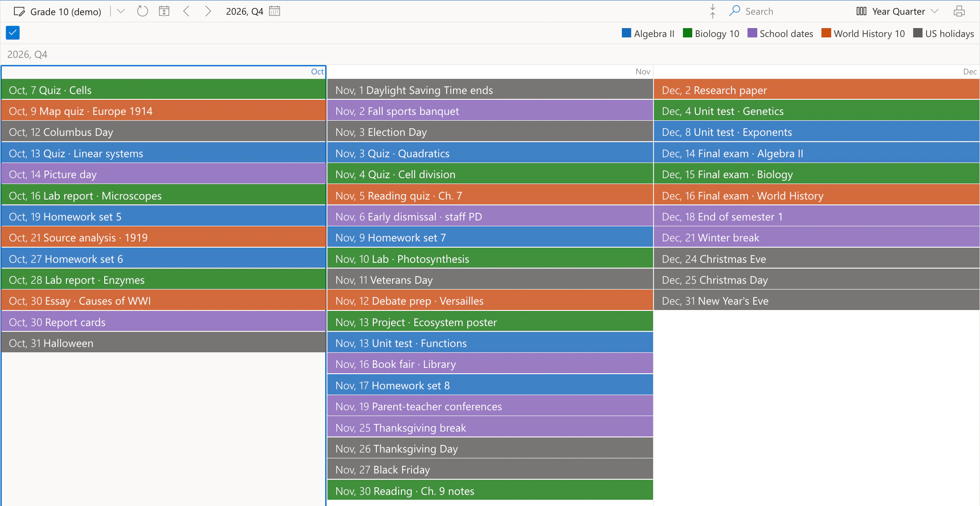Open Dec, 2 Research paper event
The image size is (980, 506).
(817, 90)
